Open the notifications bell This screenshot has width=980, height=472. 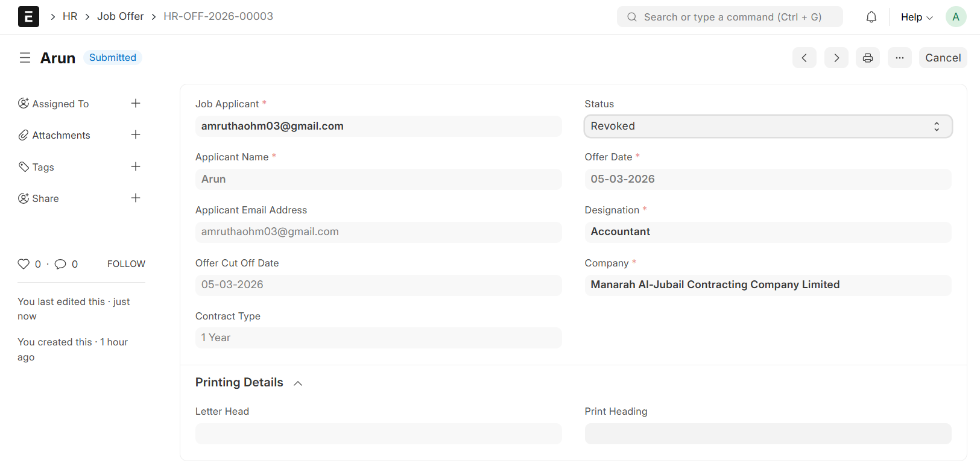pyautogui.click(x=871, y=17)
